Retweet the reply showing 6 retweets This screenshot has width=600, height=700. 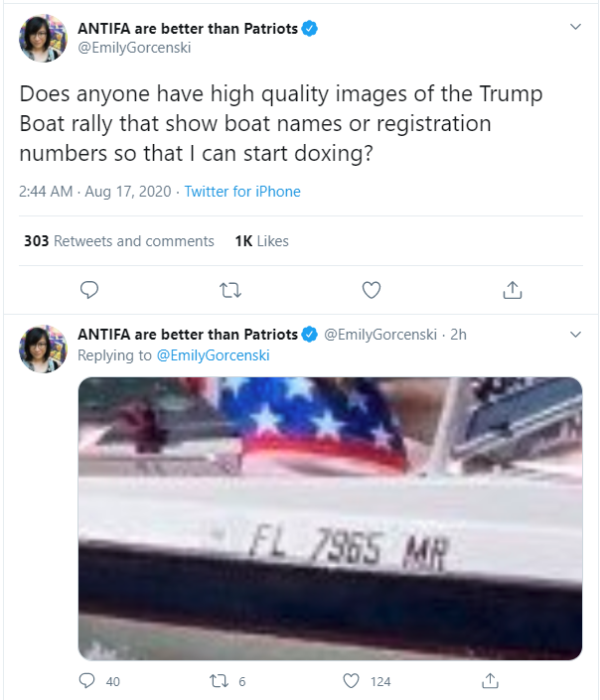coord(219,681)
